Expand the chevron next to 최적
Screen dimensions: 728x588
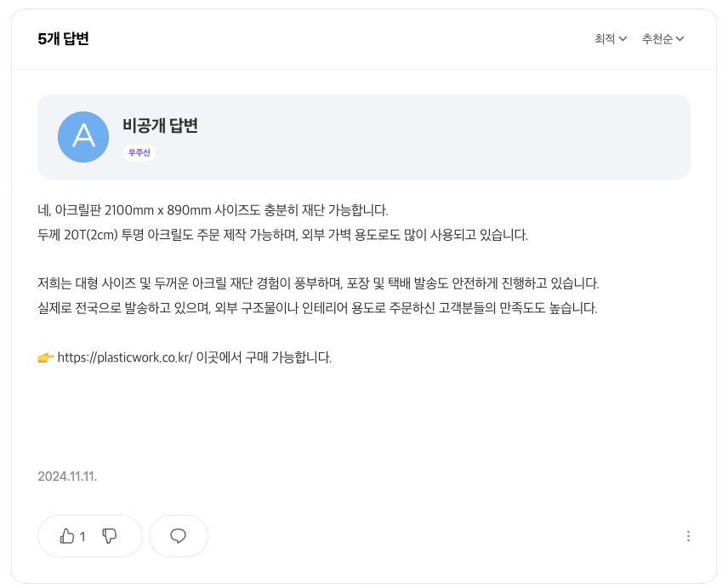pos(623,38)
